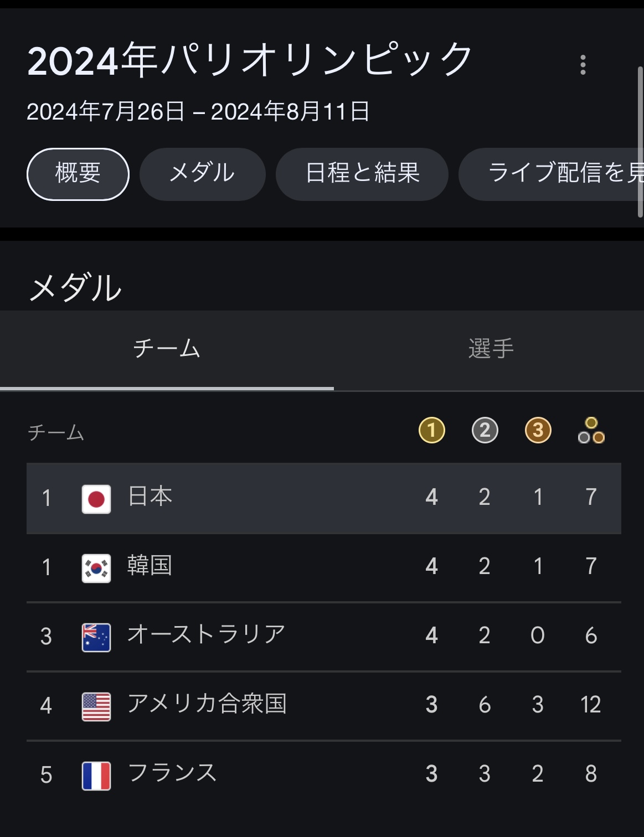644x837 pixels.
Task: Select the 概要 chip
Action: click(78, 174)
